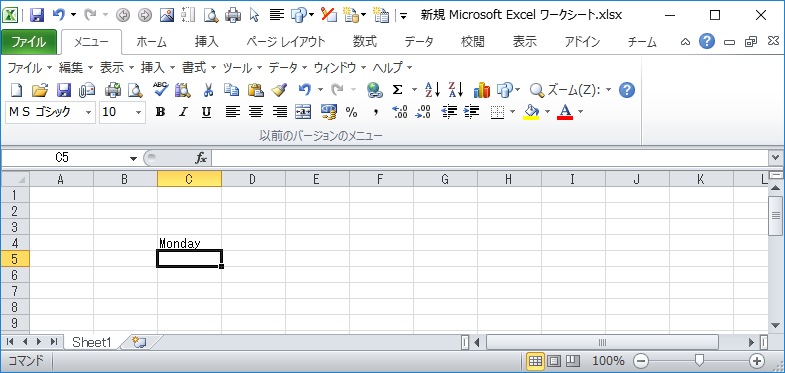
Task: Click zoom in plus button
Action: point(757,360)
